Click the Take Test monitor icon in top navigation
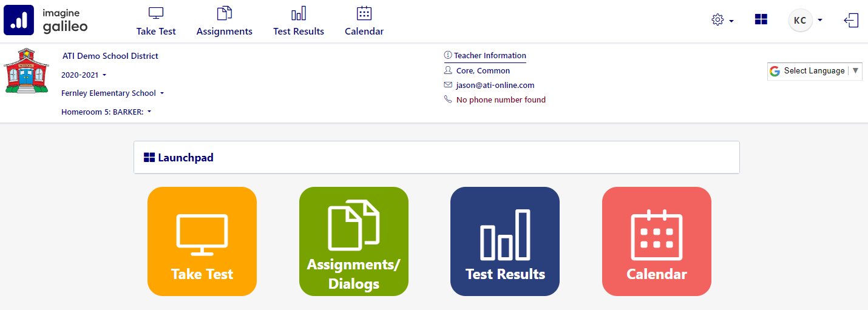The image size is (868, 310). pos(156,13)
